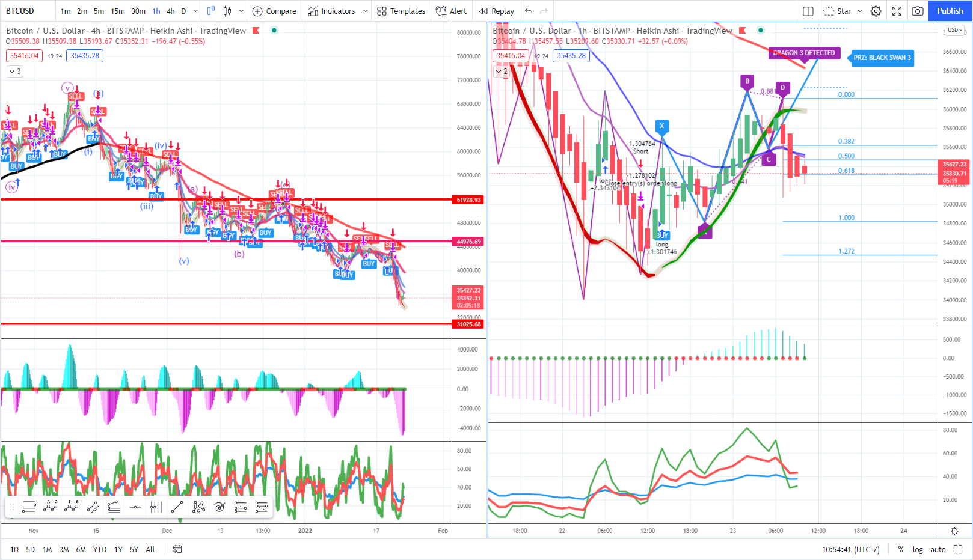Select the 1D date range
Viewport: 973px width, 560px height.
pyautogui.click(x=14, y=549)
